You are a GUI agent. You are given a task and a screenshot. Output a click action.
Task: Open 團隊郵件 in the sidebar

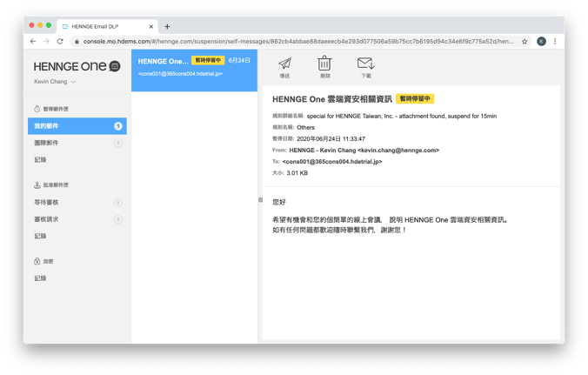click(x=77, y=143)
